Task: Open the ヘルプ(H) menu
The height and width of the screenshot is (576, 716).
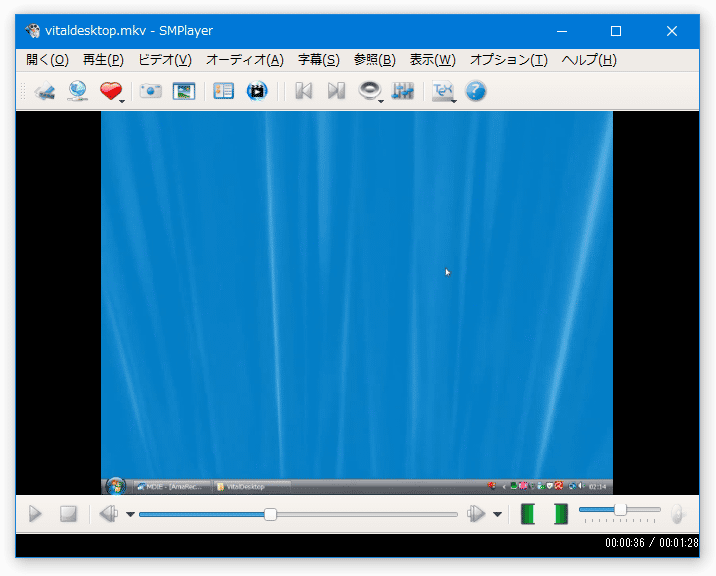Action: coord(589,60)
